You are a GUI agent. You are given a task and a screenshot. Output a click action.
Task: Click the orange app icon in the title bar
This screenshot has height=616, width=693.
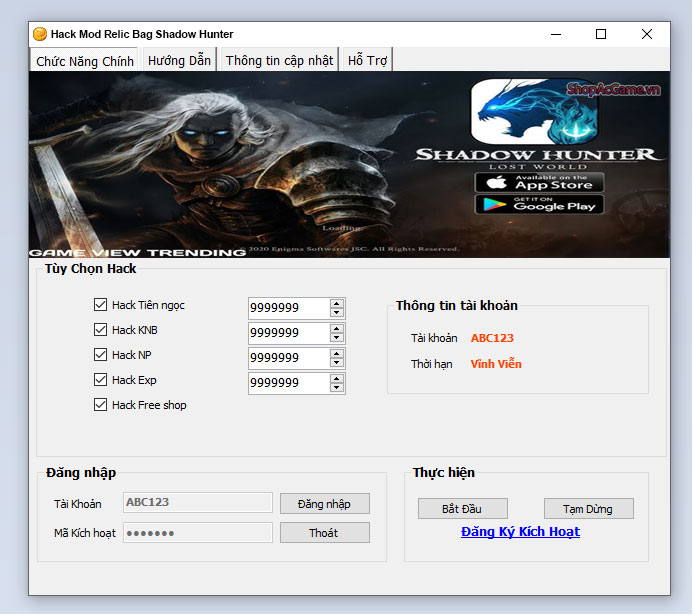coord(40,34)
